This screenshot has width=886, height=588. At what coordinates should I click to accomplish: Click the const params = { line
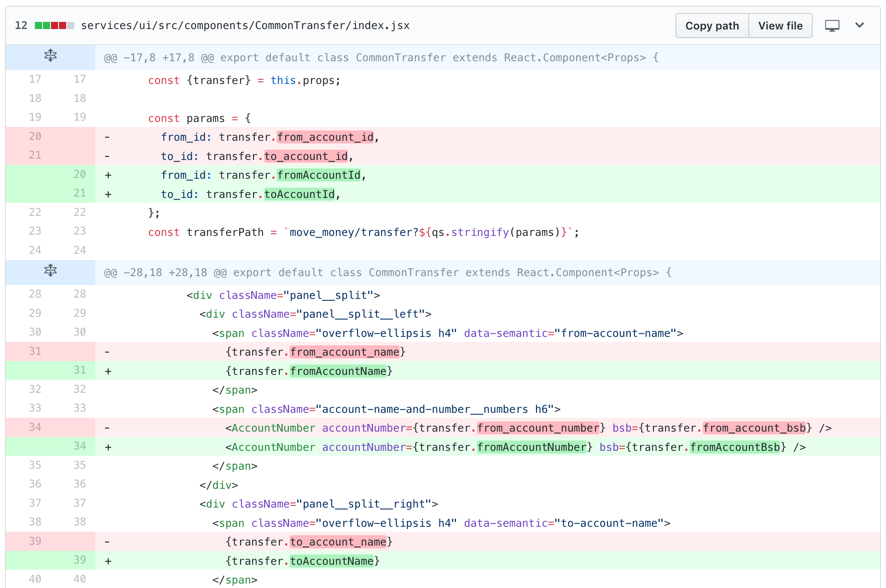(x=199, y=118)
